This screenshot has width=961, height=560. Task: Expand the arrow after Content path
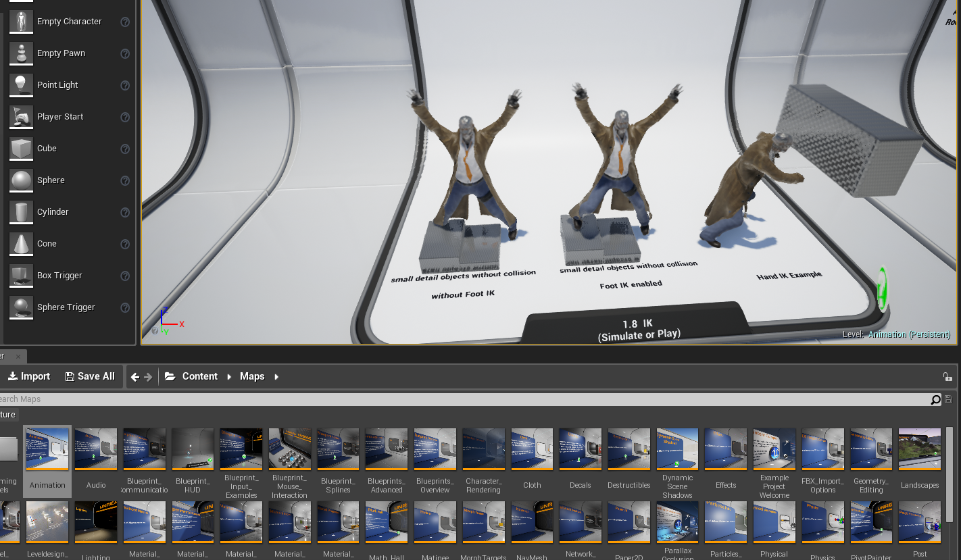229,376
